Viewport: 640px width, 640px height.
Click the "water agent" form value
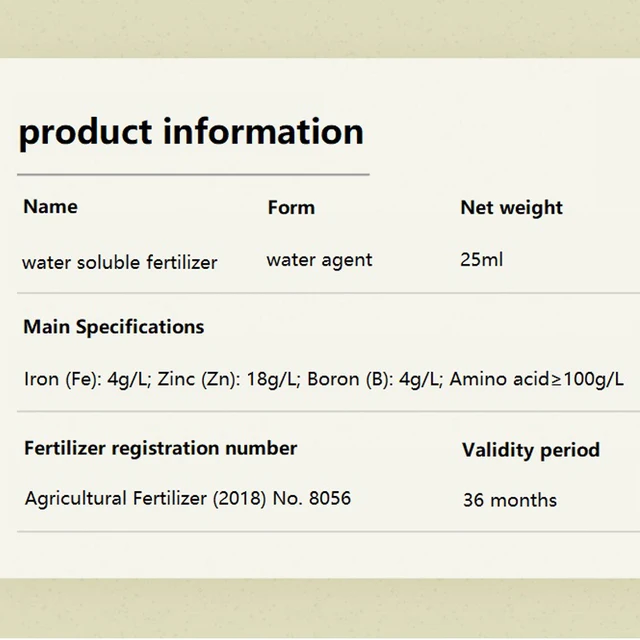pos(319,260)
